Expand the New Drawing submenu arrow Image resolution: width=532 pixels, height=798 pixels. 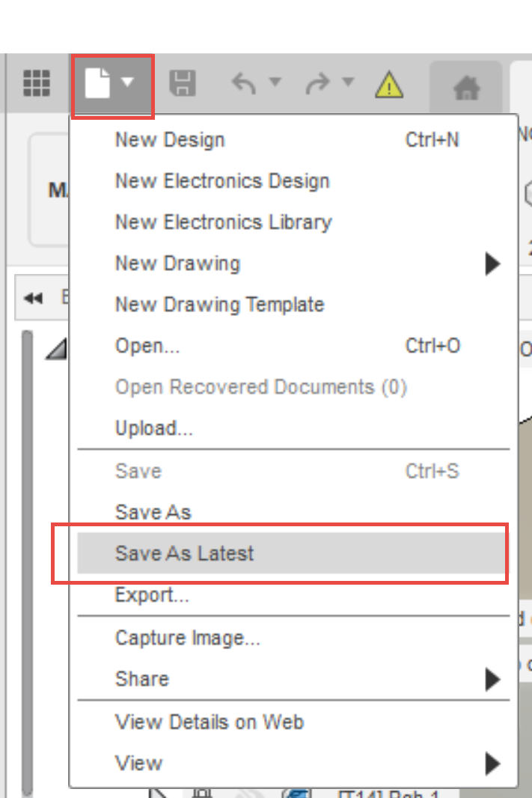tap(492, 264)
